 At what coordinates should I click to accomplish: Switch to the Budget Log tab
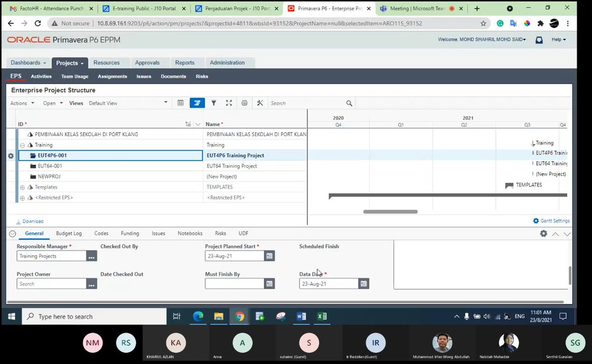(69, 233)
